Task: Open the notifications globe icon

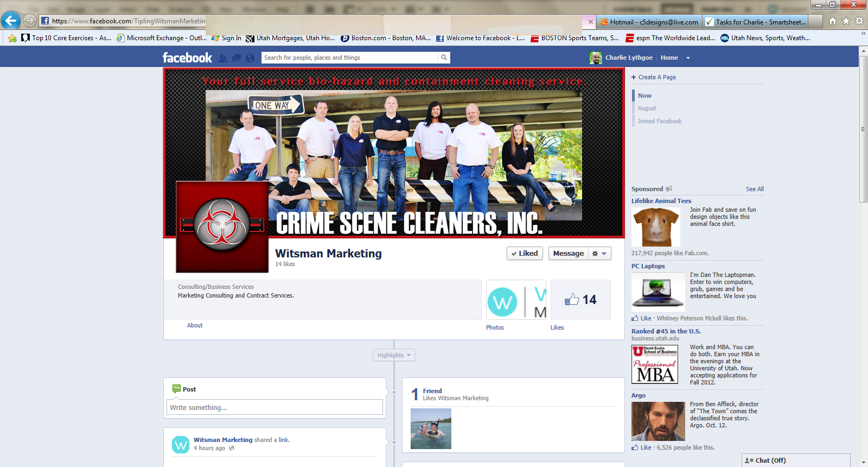Action: 250,58
